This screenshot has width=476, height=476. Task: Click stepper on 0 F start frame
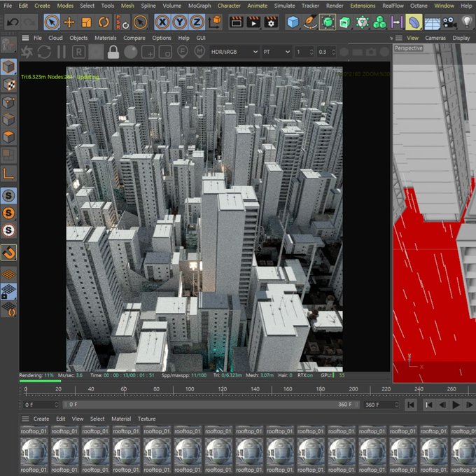click(x=56, y=405)
